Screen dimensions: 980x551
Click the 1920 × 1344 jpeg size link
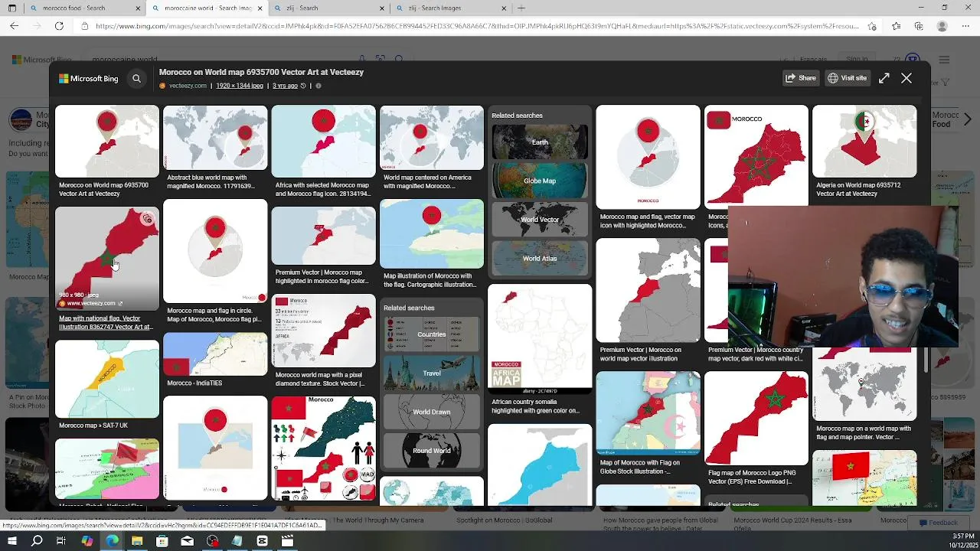click(239, 86)
